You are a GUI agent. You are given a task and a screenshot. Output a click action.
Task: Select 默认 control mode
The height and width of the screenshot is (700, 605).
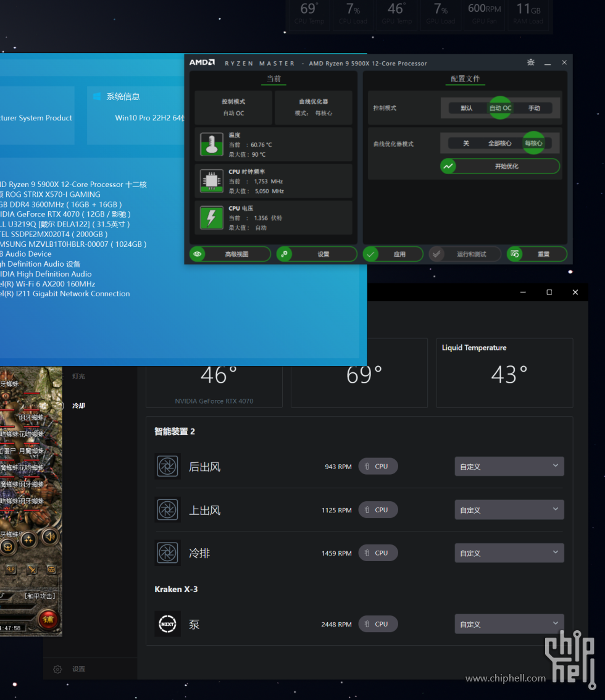[467, 108]
